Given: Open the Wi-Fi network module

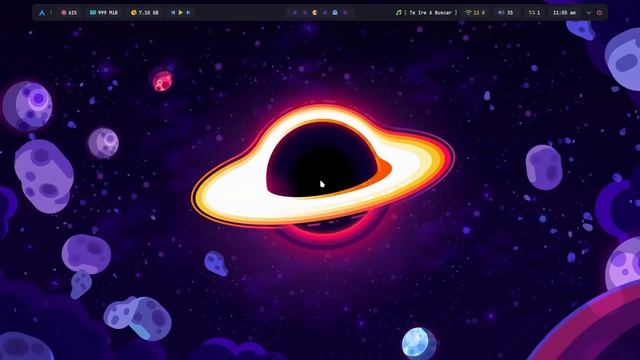Looking at the screenshot, I should point(476,13).
